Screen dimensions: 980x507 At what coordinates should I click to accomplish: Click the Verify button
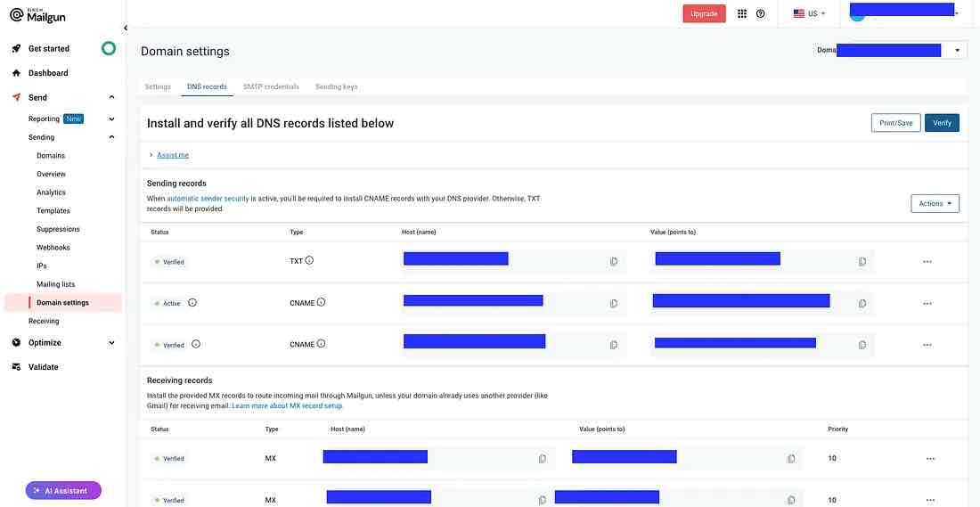[942, 123]
